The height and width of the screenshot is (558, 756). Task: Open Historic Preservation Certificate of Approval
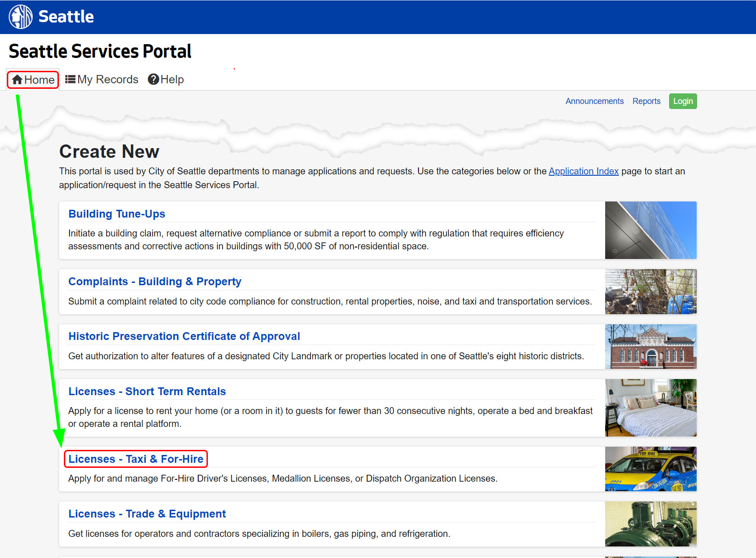click(184, 336)
